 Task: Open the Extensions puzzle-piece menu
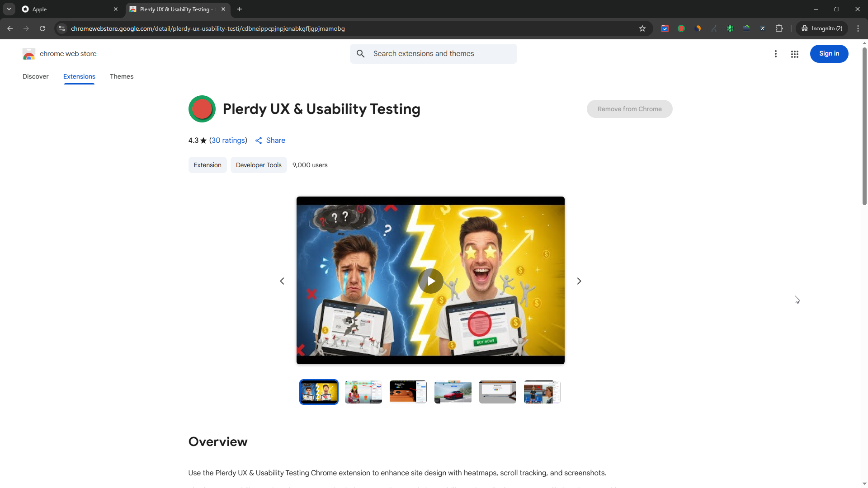[779, 28]
